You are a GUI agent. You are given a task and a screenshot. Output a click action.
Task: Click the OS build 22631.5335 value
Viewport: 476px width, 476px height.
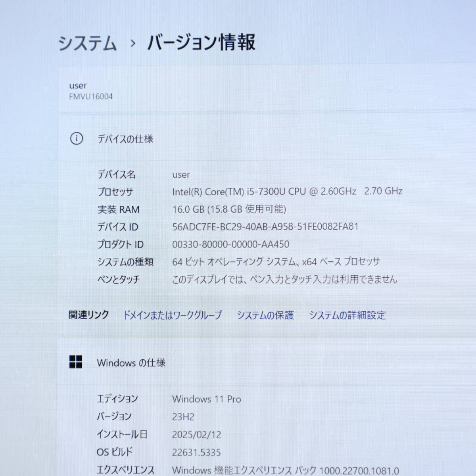(196, 452)
